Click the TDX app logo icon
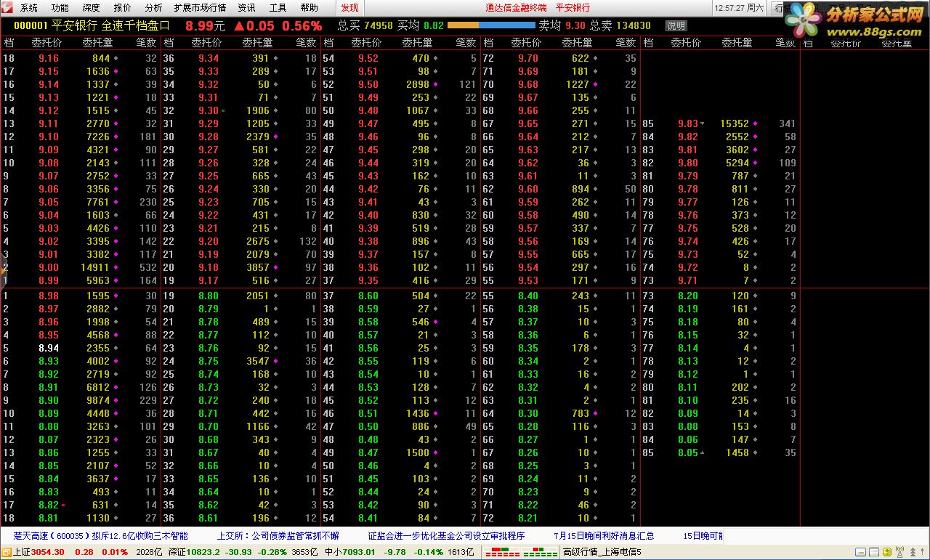This screenshot has height=560, width=930. pos(9,8)
